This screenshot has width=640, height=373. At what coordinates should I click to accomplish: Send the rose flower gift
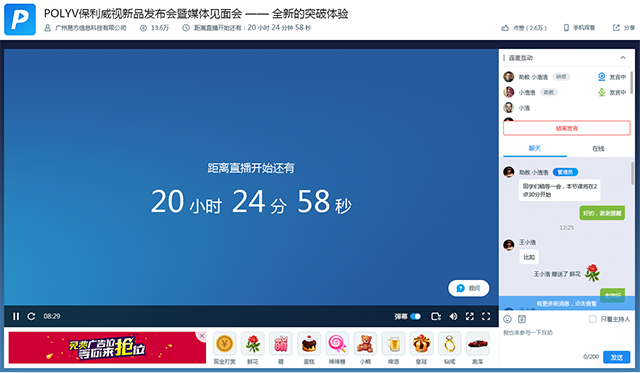(253, 344)
